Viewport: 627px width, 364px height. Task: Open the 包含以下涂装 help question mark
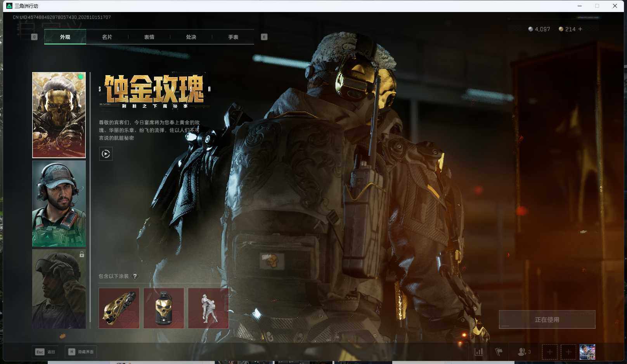(x=135, y=276)
